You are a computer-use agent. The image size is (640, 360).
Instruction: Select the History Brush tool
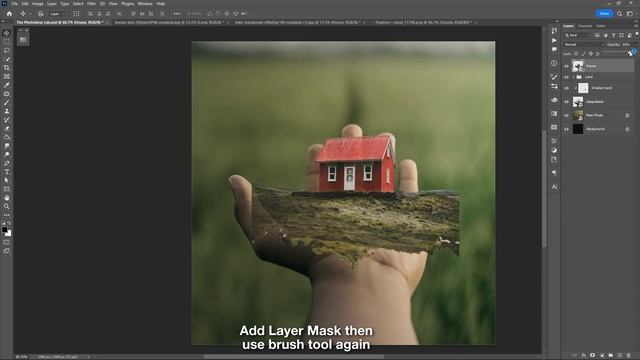click(x=7, y=120)
